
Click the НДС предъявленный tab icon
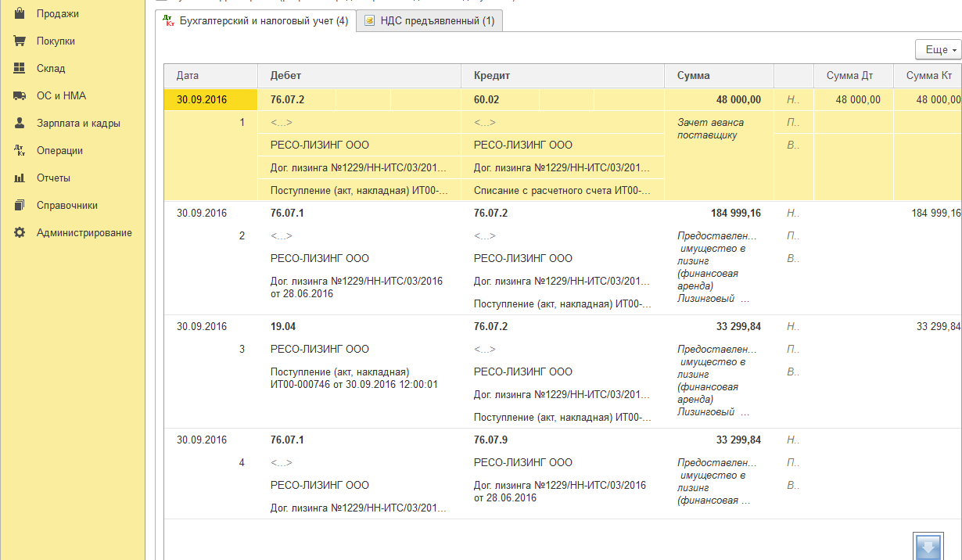[x=369, y=21]
